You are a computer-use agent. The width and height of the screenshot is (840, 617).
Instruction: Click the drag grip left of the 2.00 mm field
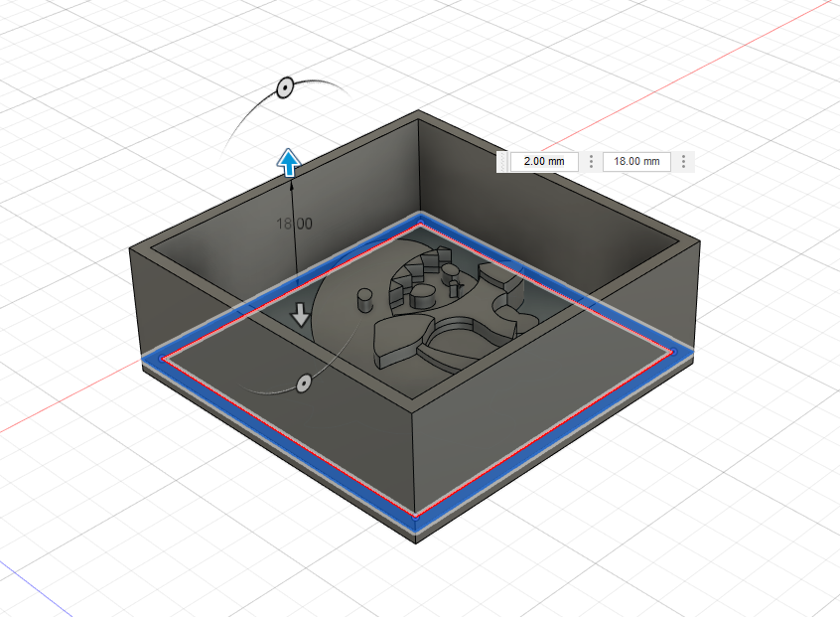pos(502,161)
